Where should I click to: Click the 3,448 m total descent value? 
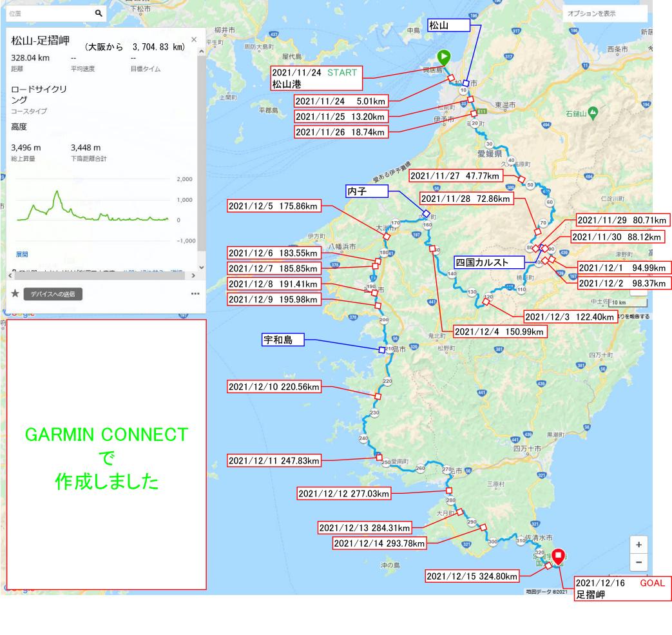coord(86,148)
